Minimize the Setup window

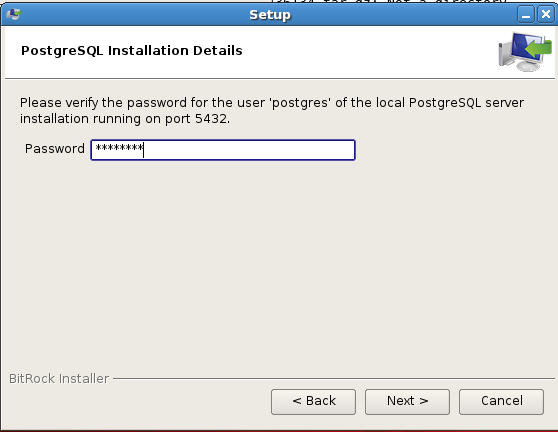(x=526, y=15)
